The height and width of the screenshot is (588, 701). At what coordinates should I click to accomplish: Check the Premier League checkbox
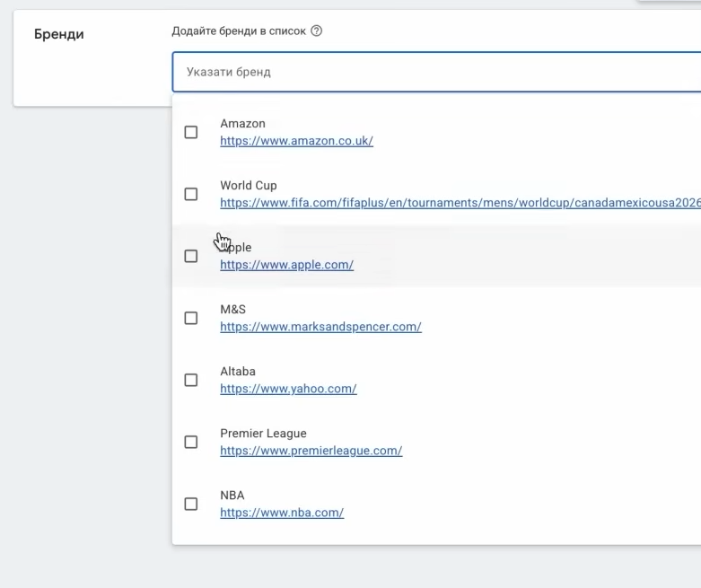(191, 442)
